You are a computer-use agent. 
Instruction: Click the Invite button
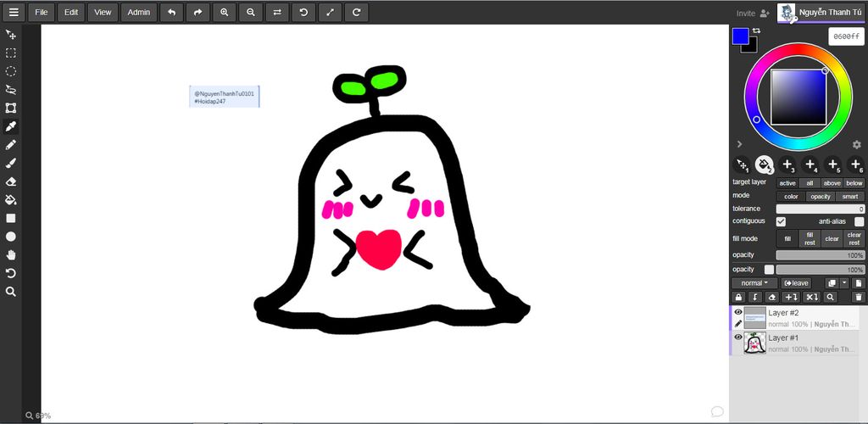coord(753,13)
